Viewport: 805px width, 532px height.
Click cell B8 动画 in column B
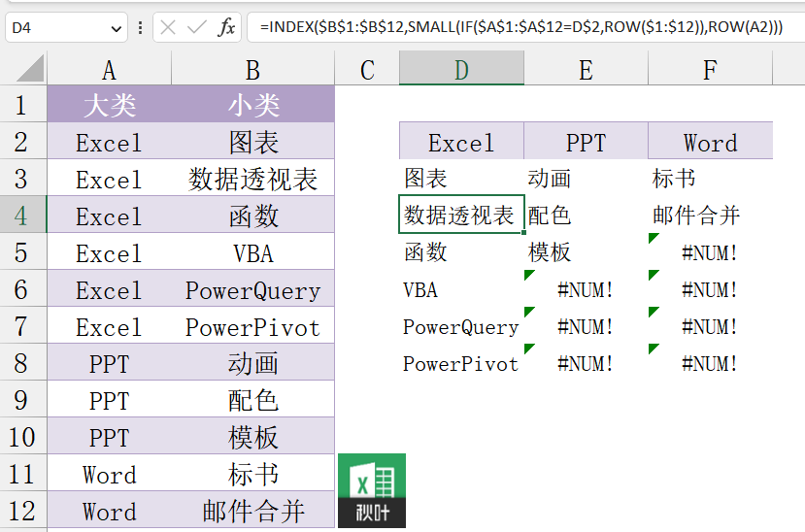pyautogui.click(x=252, y=363)
